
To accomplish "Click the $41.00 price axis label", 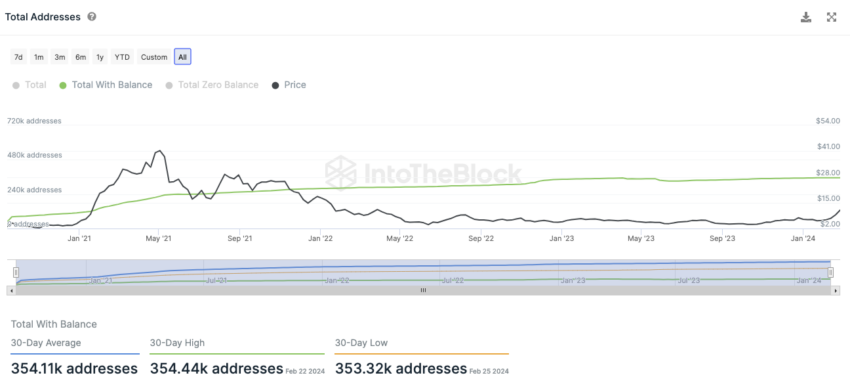I will pos(828,146).
